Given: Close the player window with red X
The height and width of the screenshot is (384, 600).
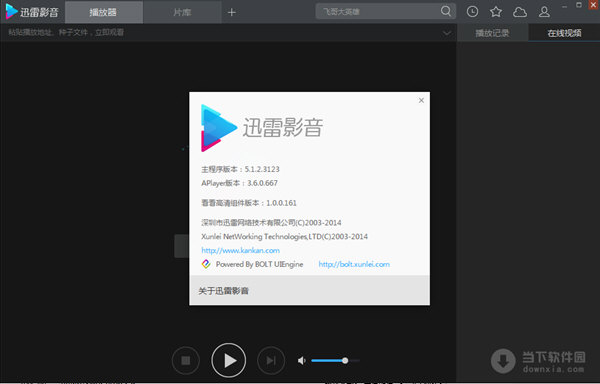Looking at the screenshot, I should coord(593,5).
